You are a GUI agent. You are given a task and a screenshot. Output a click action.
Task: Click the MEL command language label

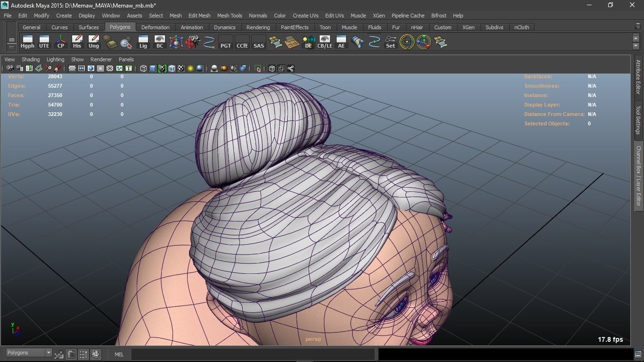(x=119, y=354)
